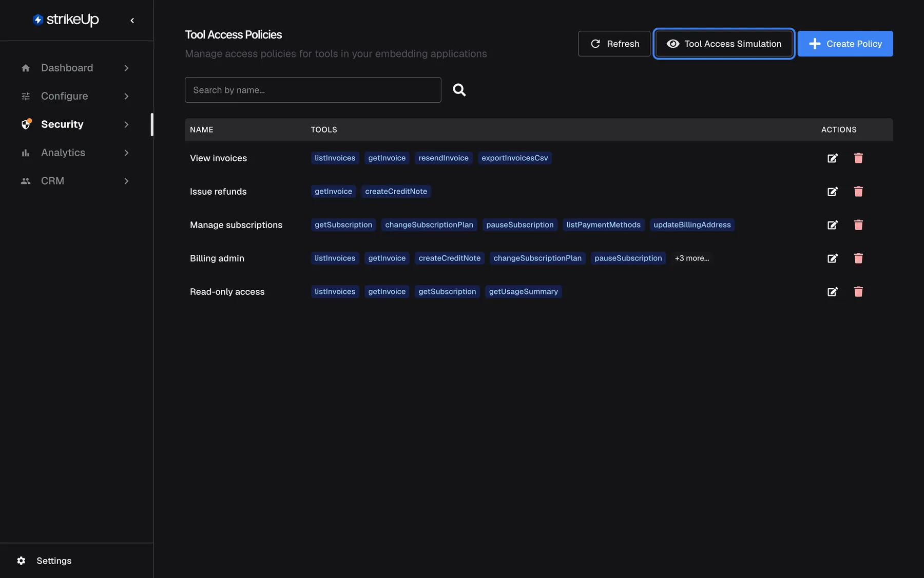This screenshot has width=924, height=578.
Task: Click the magnifying glass search icon
Action: pos(459,90)
